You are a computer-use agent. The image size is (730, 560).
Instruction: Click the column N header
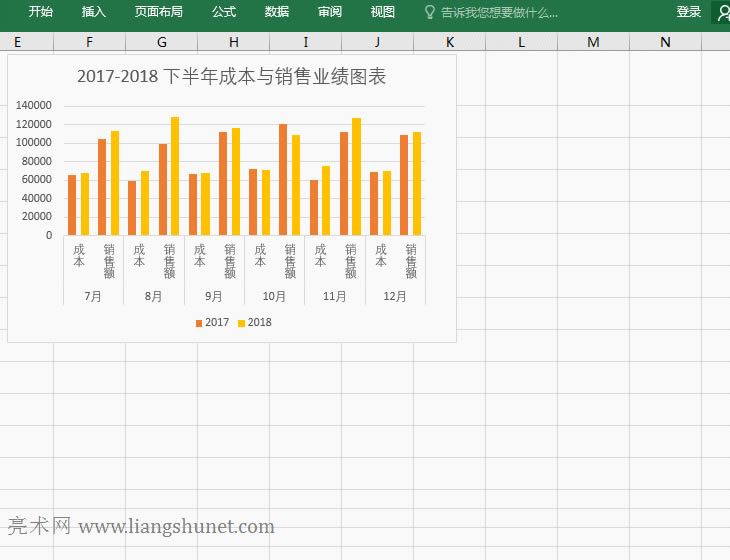[x=666, y=41]
